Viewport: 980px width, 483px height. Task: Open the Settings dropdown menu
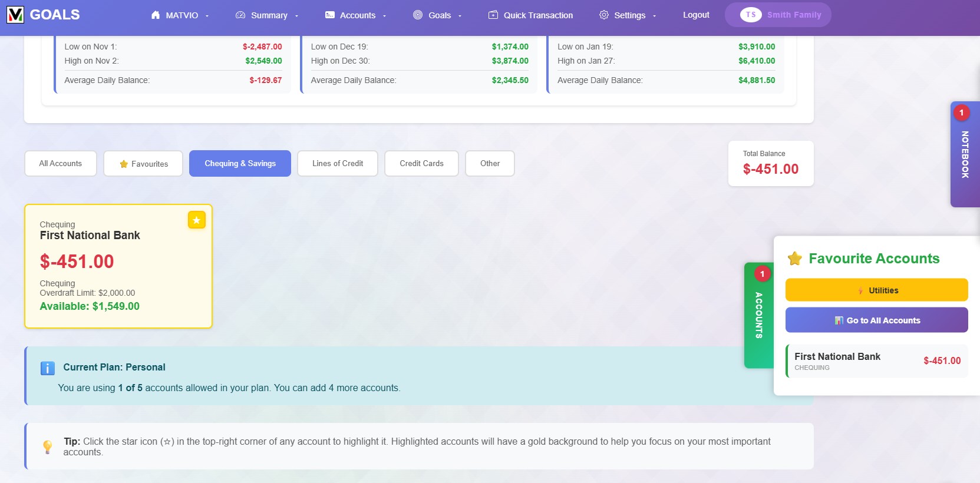(x=629, y=15)
